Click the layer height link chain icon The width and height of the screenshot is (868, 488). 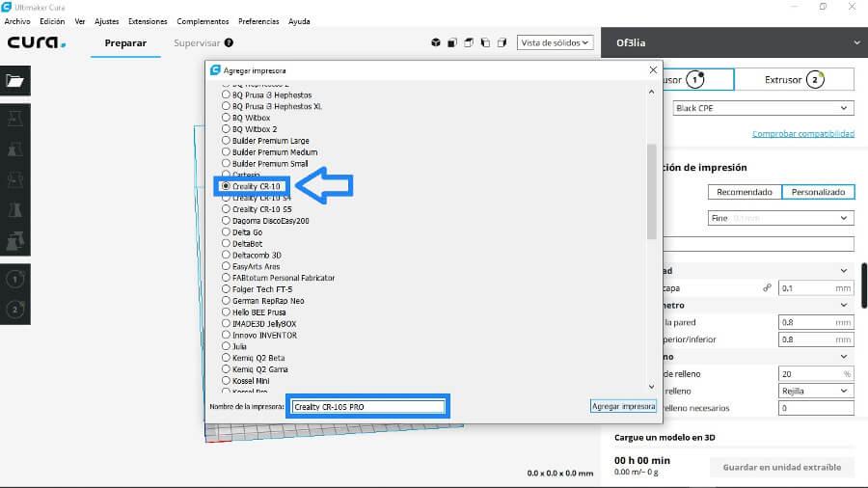point(768,287)
